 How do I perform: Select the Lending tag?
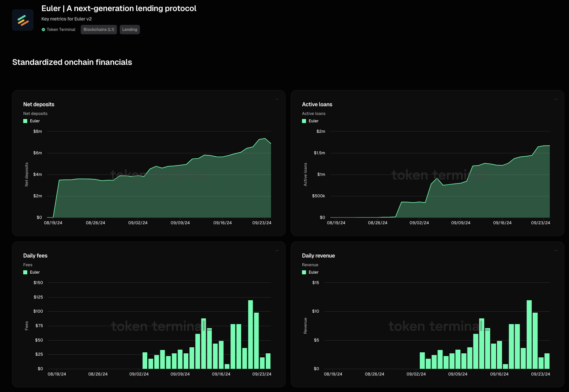tap(129, 30)
